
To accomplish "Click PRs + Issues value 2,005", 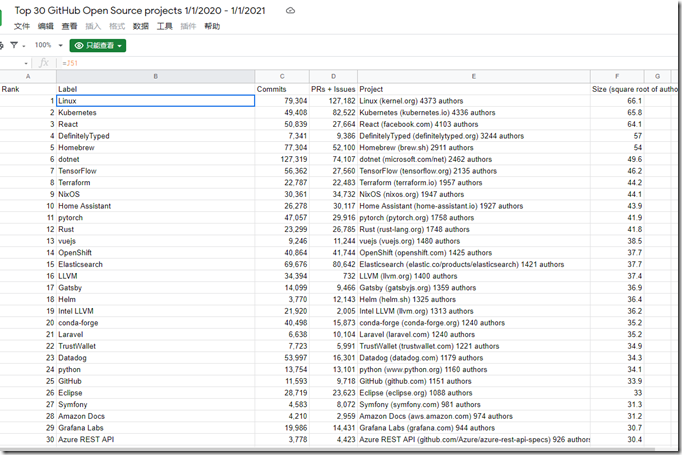I will (334, 311).
